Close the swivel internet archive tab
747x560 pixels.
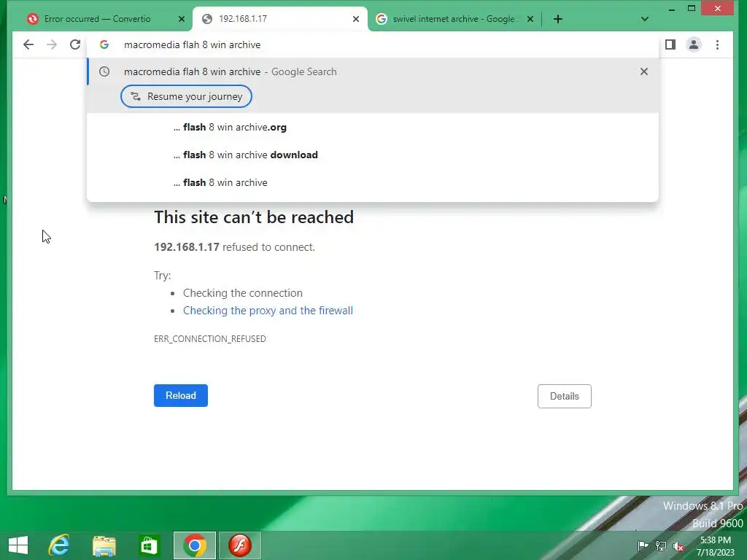(530, 19)
